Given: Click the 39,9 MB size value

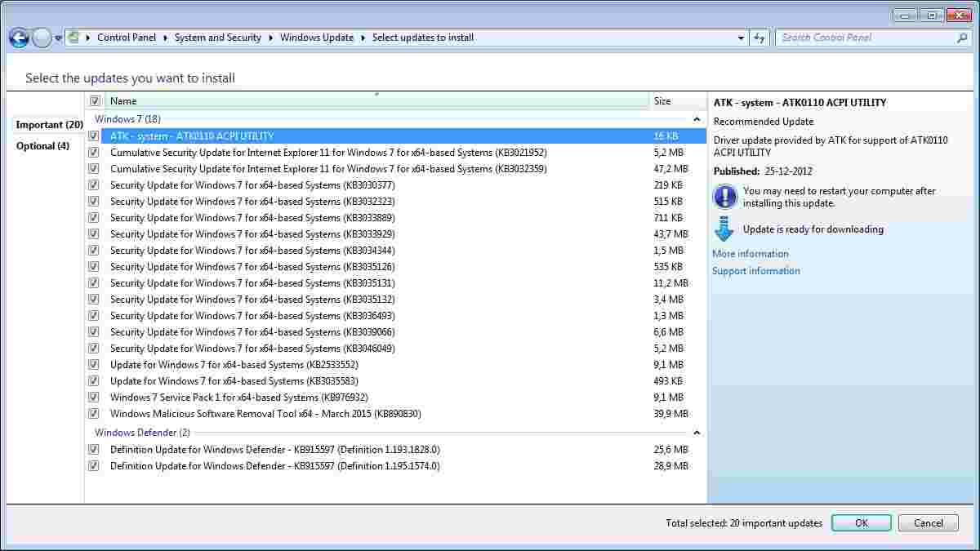Looking at the screenshot, I should point(671,414).
